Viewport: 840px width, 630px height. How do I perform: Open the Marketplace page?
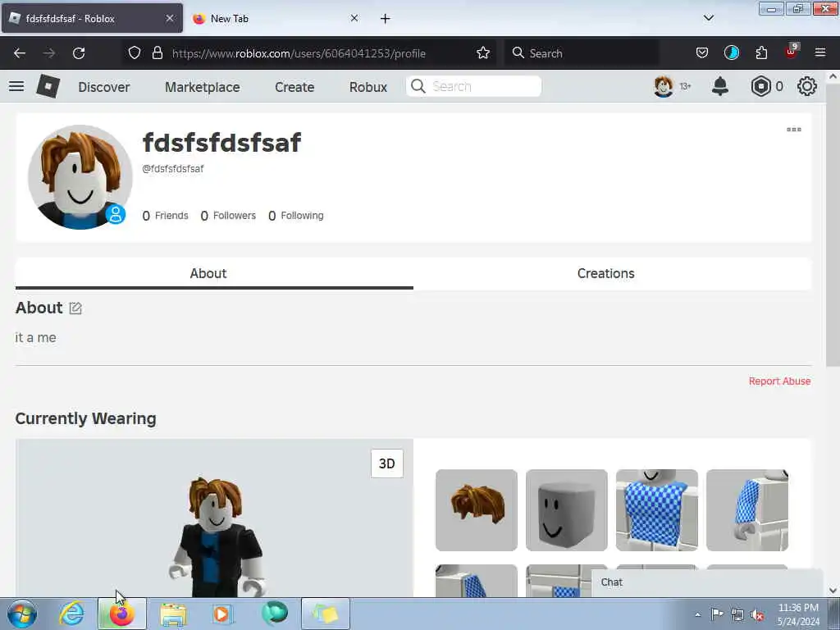[203, 87]
